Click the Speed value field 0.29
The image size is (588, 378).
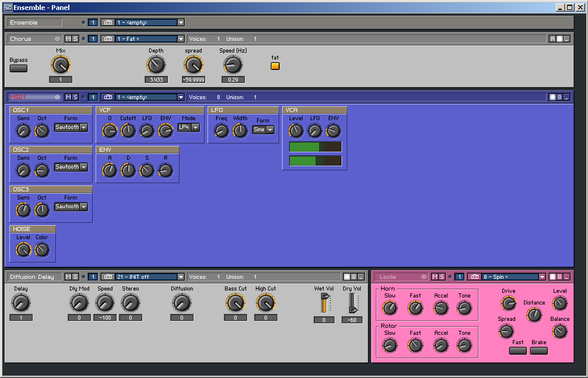[233, 79]
